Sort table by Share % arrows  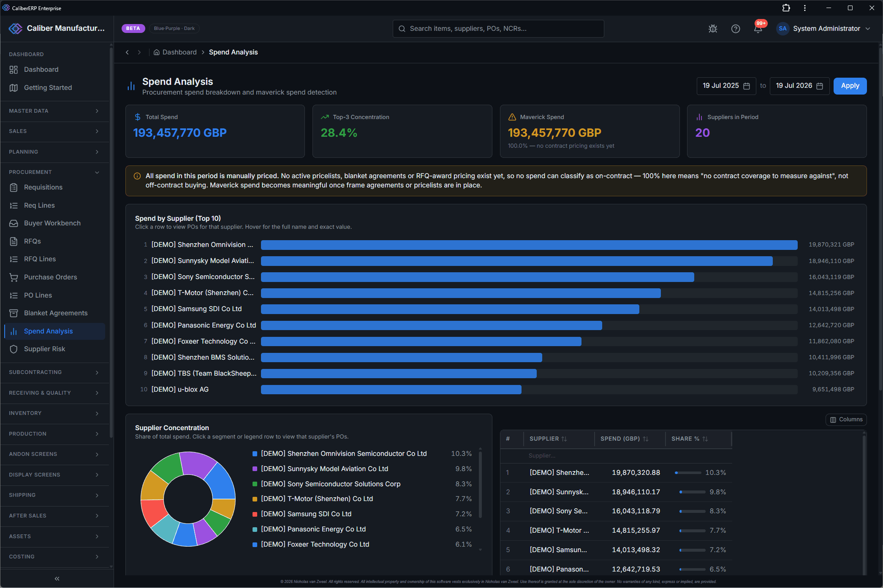[x=705, y=439]
